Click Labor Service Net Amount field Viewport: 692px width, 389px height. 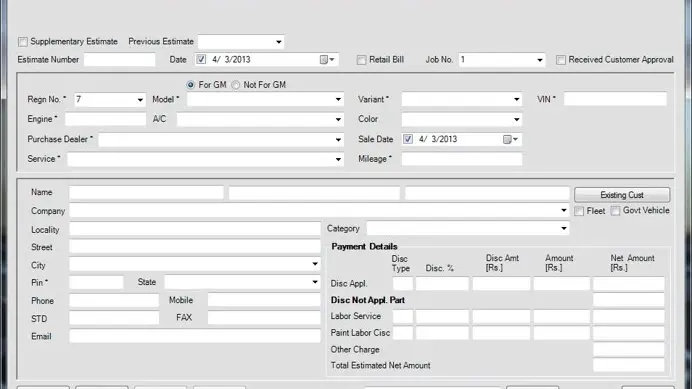click(628, 316)
